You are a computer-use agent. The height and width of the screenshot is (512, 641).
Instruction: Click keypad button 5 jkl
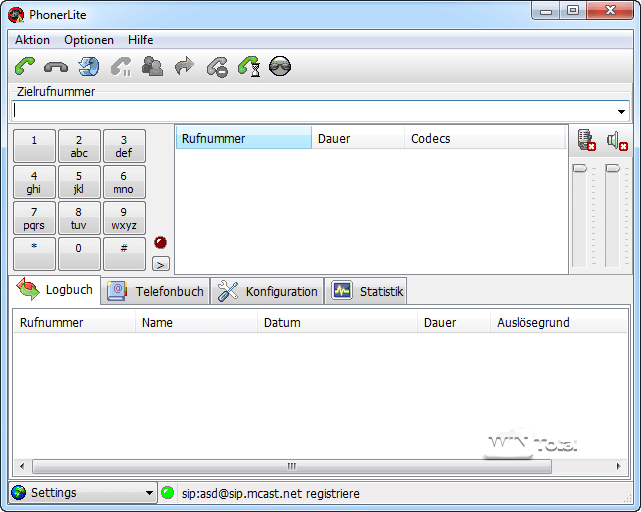pyautogui.click(x=79, y=182)
